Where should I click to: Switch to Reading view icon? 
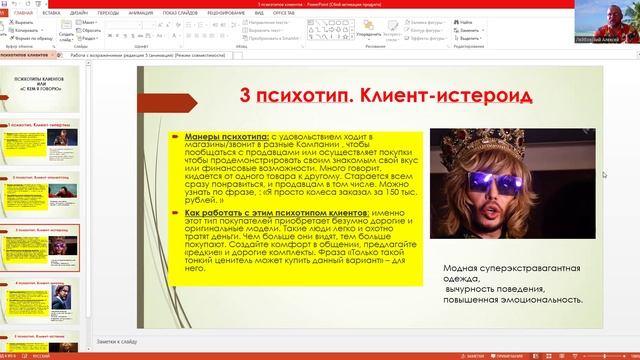point(562,356)
